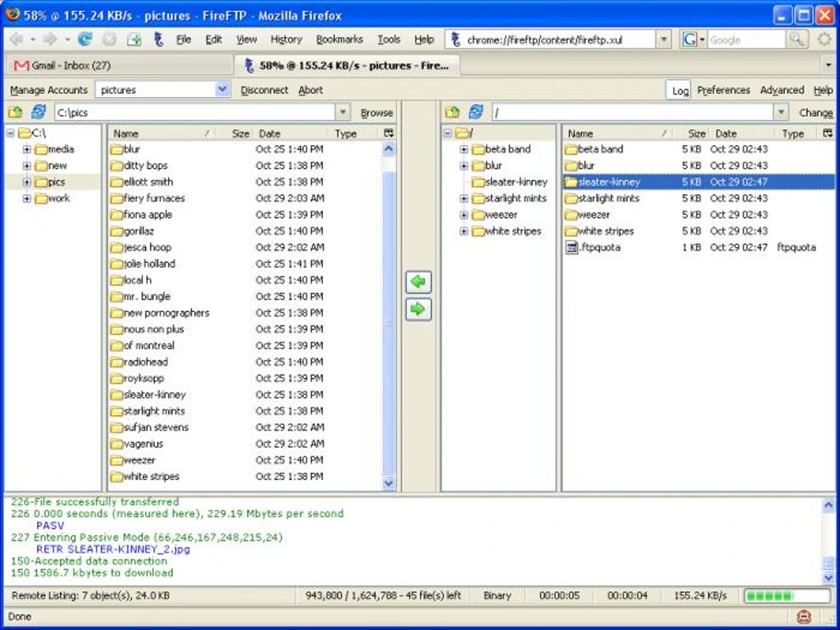The image size is (840, 630).
Task: Click the upload right-arrow transfer button
Action: [418, 309]
